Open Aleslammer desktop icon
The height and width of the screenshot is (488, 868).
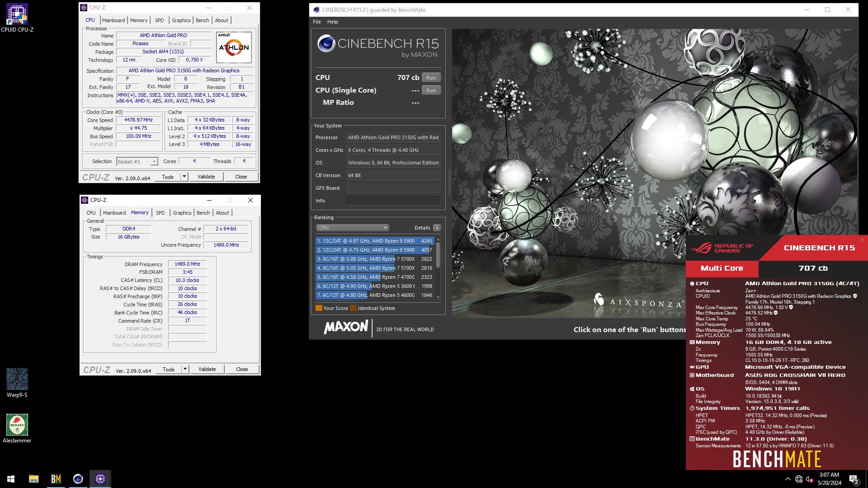17,428
